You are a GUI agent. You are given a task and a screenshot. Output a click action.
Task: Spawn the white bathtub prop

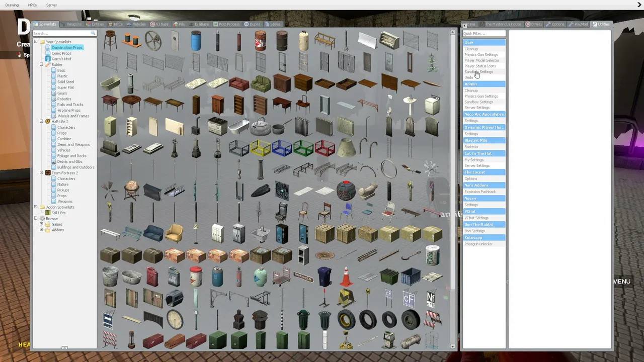[x=239, y=126]
